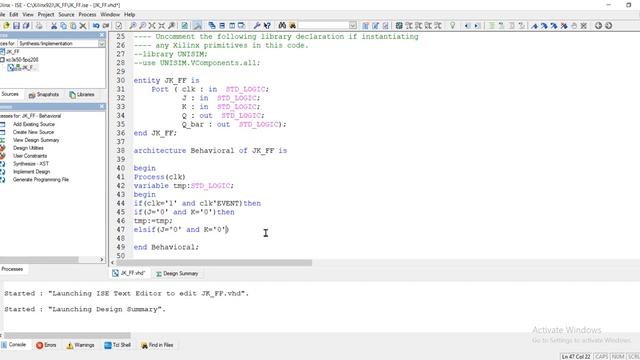Open the Errors tab

click(x=46, y=345)
